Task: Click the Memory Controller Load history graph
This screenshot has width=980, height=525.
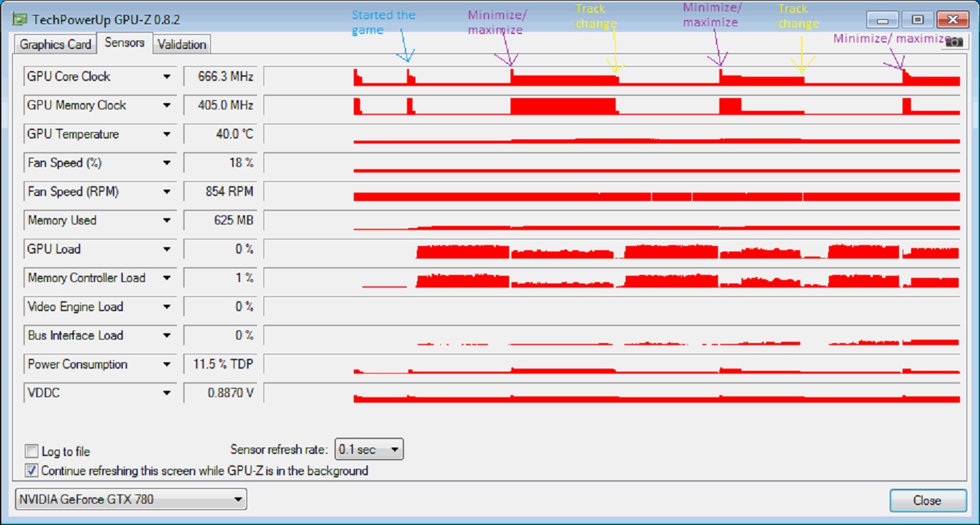Action: tap(612, 278)
